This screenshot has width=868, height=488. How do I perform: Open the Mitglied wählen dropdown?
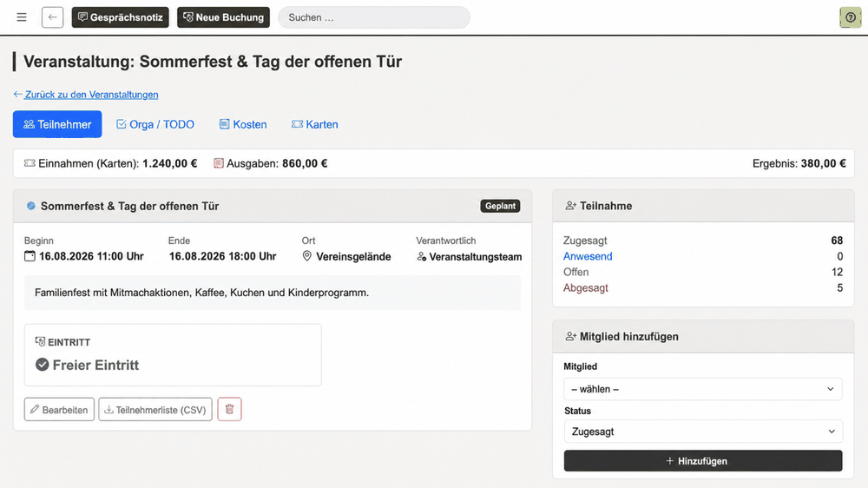pos(703,389)
